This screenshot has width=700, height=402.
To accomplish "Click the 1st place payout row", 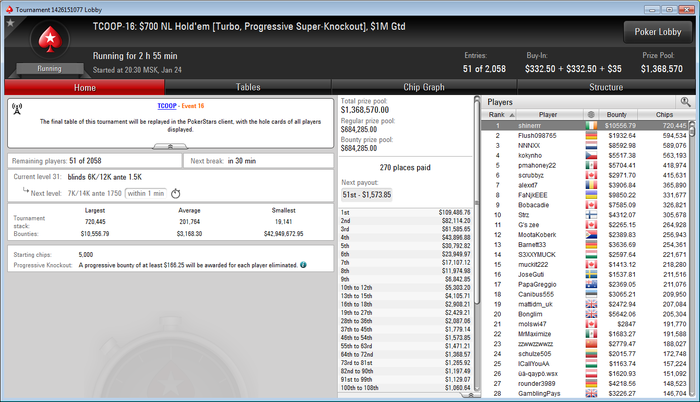I will [x=405, y=213].
